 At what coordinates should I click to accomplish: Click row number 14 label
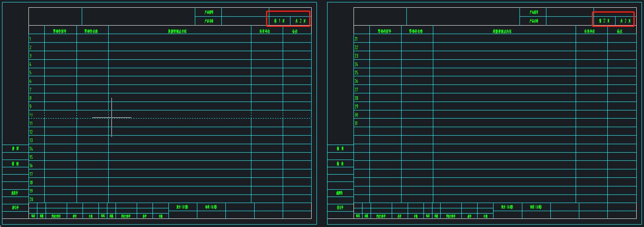tap(31, 149)
